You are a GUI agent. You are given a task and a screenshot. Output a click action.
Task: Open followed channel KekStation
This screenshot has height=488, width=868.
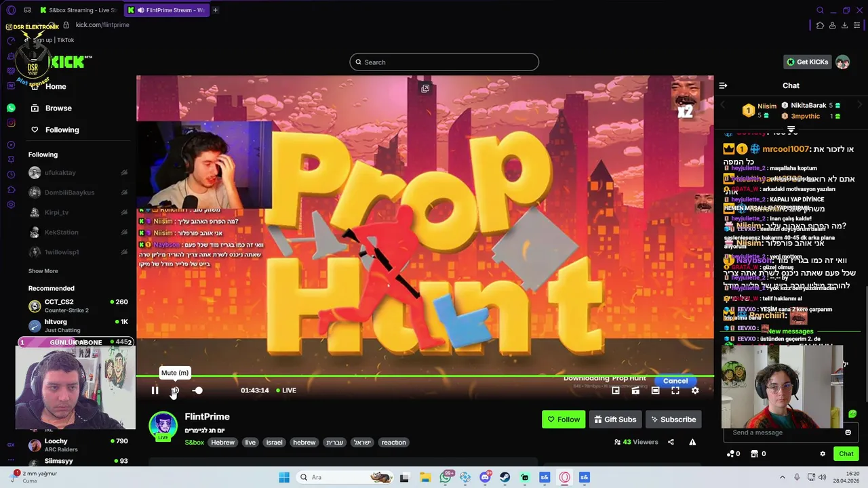coord(78,232)
